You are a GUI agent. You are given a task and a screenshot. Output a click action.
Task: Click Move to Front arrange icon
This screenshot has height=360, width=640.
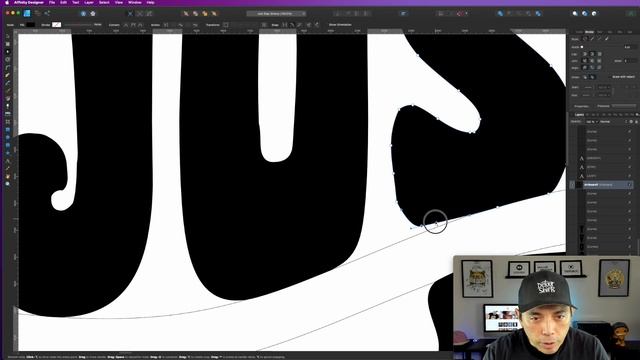click(x=214, y=13)
